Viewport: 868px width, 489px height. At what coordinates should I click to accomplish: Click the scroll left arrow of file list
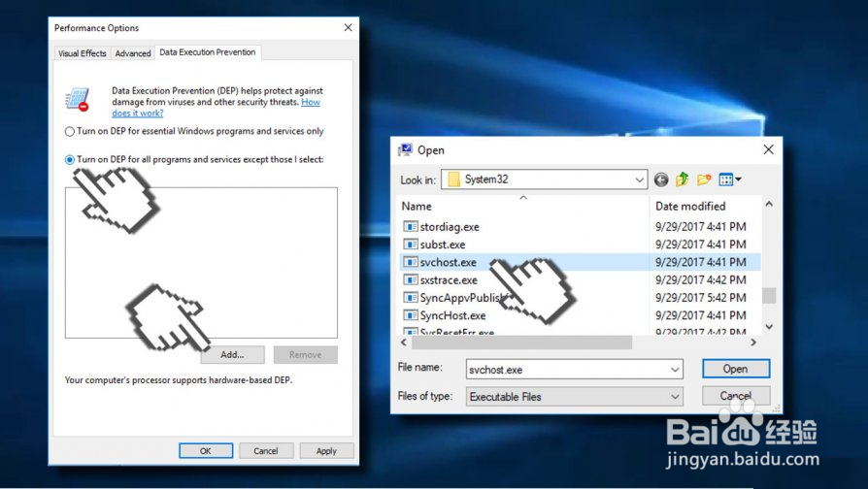click(x=404, y=342)
